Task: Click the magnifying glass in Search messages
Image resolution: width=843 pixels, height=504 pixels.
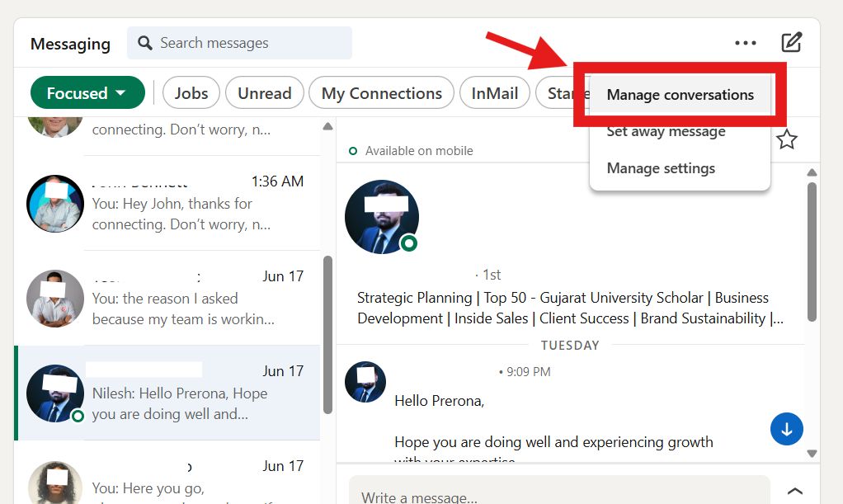Action: point(144,42)
